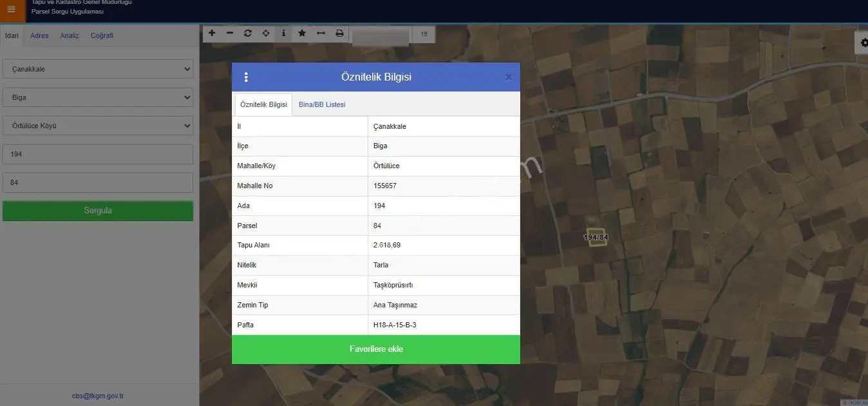Choose the measure distance arrow tool

coord(321,33)
